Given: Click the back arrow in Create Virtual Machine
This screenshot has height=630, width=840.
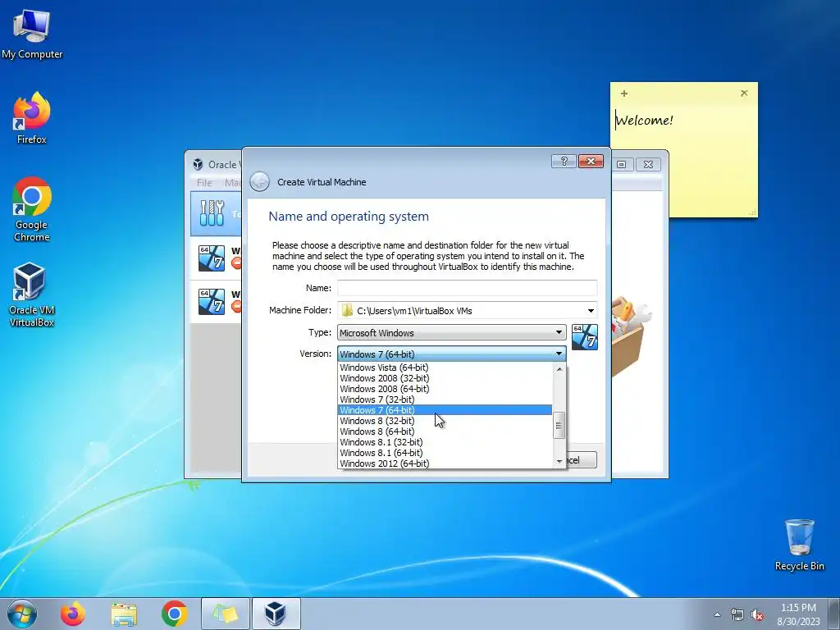Looking at the screenshot, I should click(x=260, y=181).
